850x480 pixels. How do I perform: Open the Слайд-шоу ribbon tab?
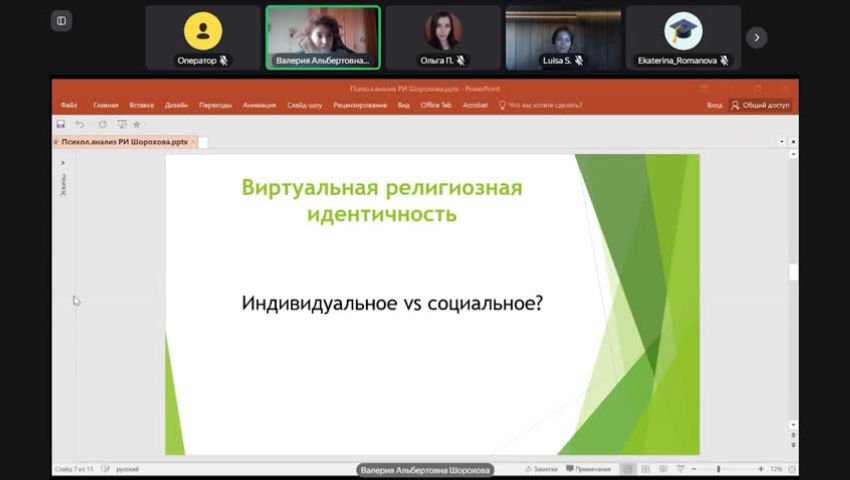[x=305, y=105]
